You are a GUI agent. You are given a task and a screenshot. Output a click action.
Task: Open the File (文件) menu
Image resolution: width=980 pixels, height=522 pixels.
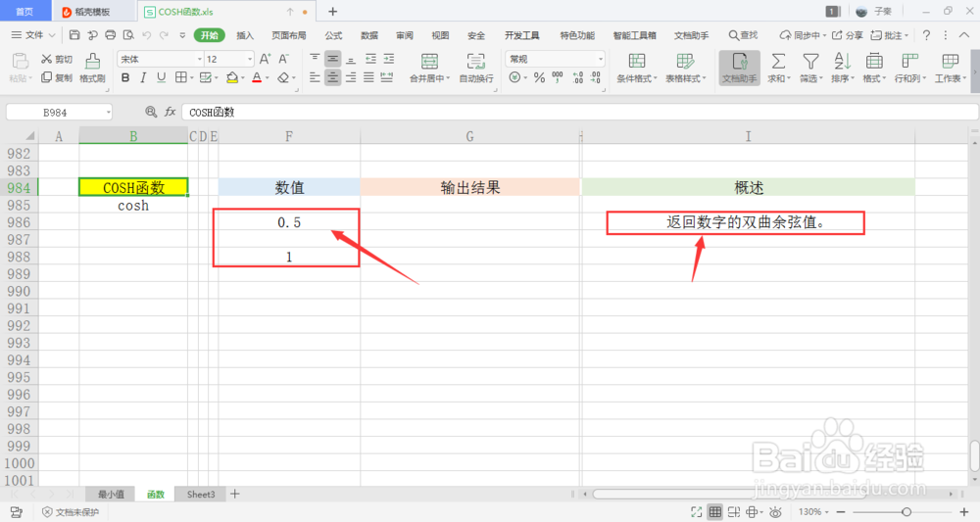33,35
